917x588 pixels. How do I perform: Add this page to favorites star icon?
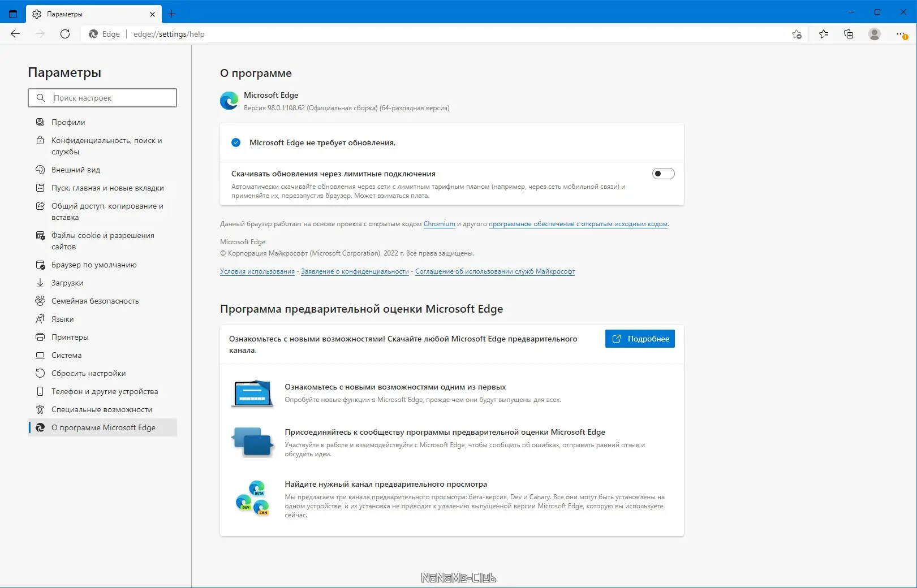pos(797,34)
